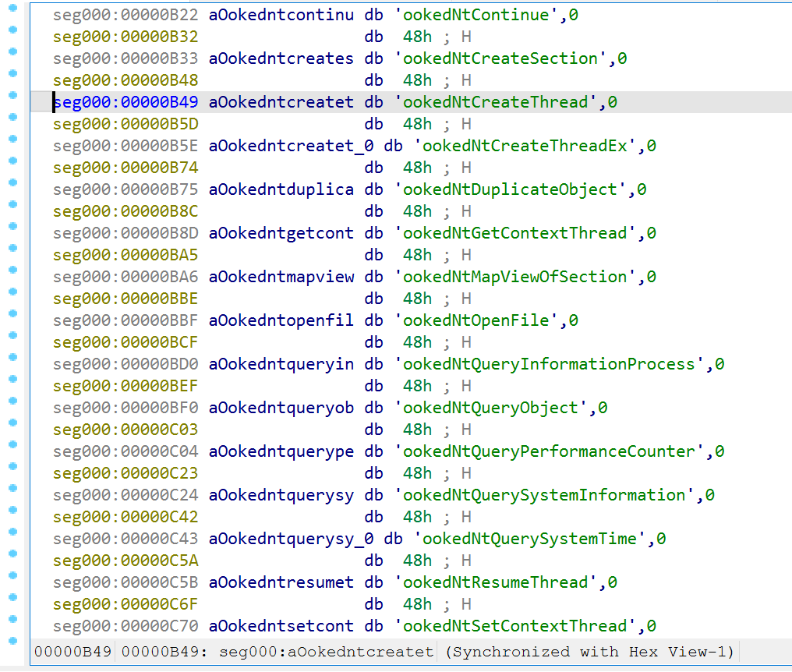The image size is (792, 672).
Task: Select label aOokedntquerype
Action: [x=281, y=451]
